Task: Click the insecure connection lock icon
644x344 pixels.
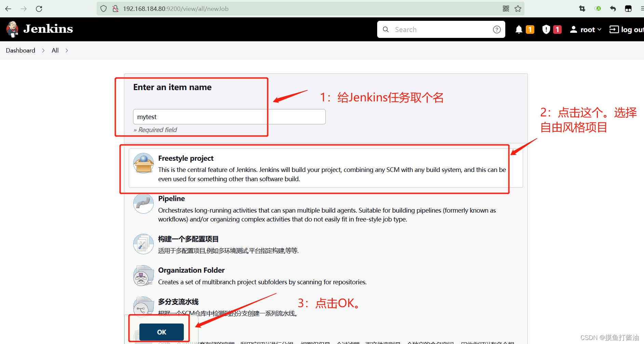Action: coord(115,9)
